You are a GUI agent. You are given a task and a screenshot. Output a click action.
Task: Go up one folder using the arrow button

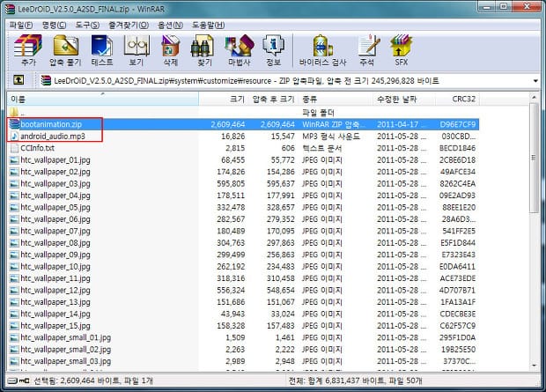coord(18,81)
